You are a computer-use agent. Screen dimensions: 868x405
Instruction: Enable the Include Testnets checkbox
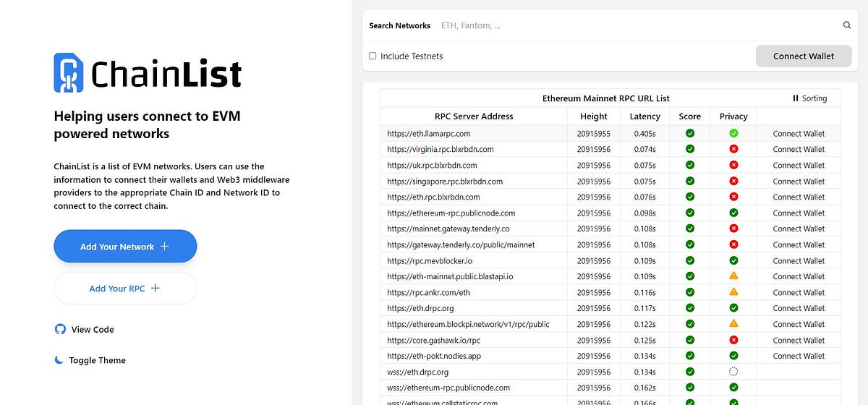[x=373, y=56]
